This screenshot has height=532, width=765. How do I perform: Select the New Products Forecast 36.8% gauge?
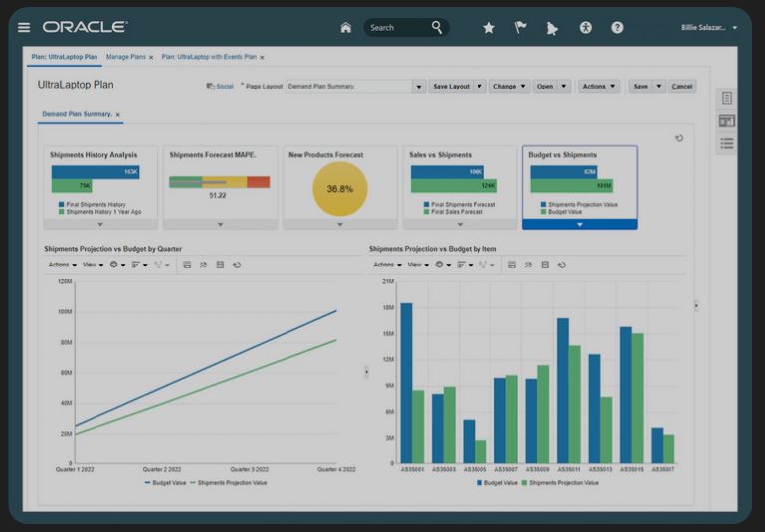point(340,188)
